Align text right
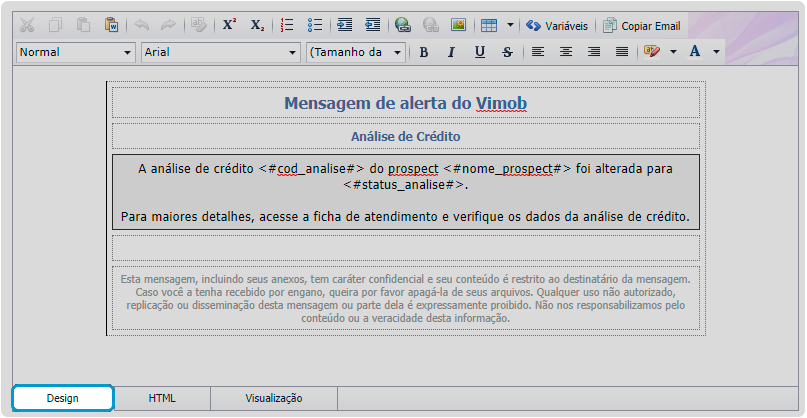807x418 pixels. click(594, 52)
